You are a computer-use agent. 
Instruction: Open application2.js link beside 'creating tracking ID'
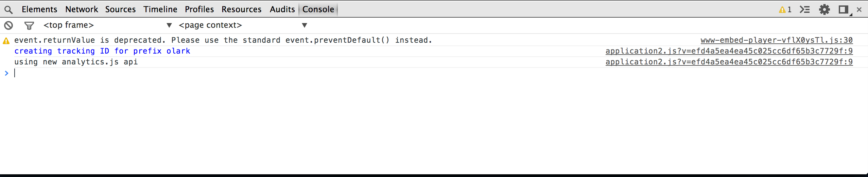pos(729,51)
